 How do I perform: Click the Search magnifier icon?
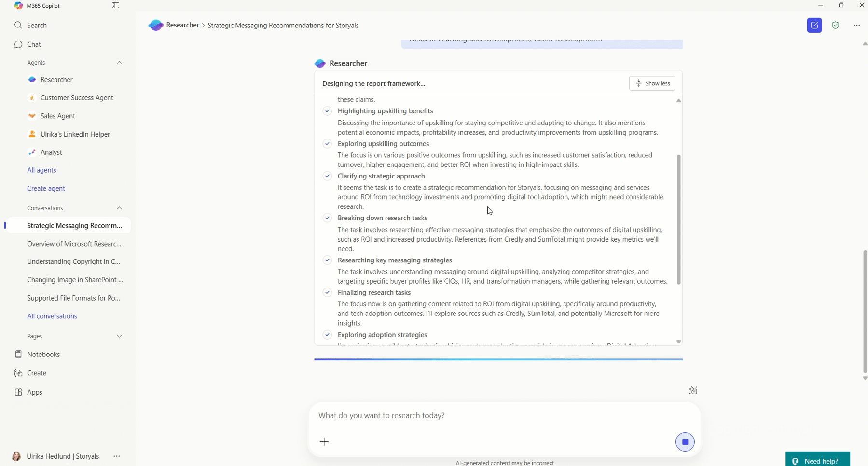click(x=18, y=25)
